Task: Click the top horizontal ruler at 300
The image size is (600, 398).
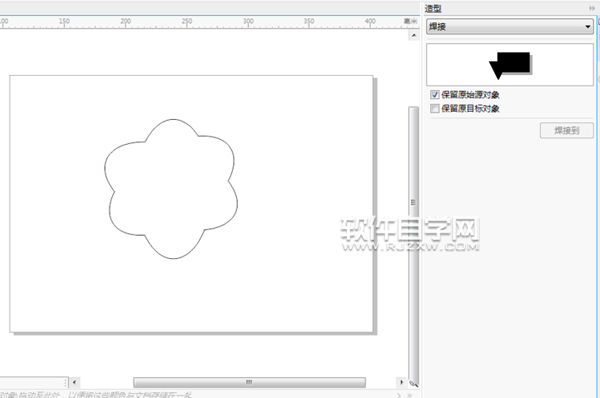Action: 248,22
